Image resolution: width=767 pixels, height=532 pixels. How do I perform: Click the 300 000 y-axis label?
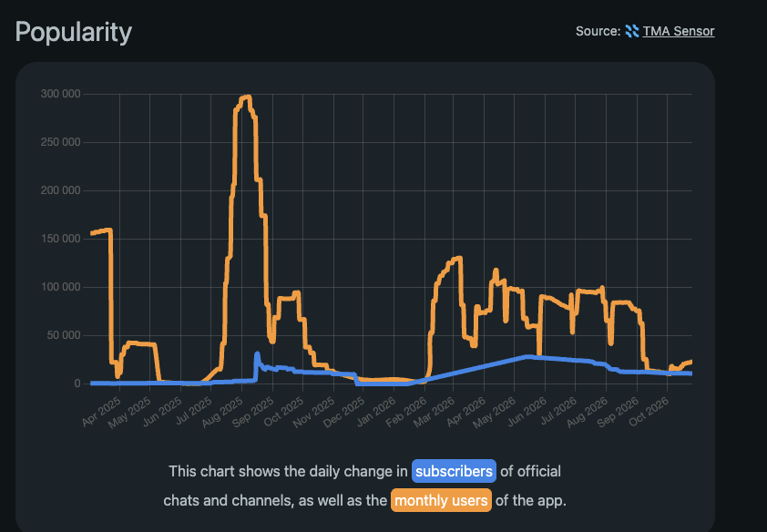tap(61, 94)
